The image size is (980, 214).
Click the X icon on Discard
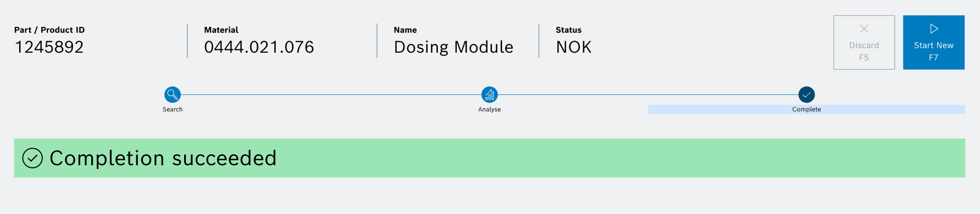pyautogui.click(x=864, y=29)
